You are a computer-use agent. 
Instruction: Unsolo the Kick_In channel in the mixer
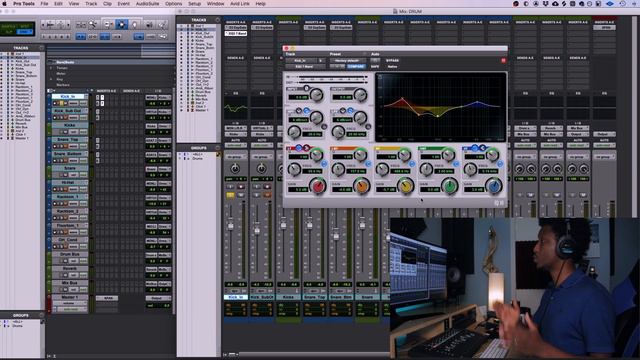230,196
